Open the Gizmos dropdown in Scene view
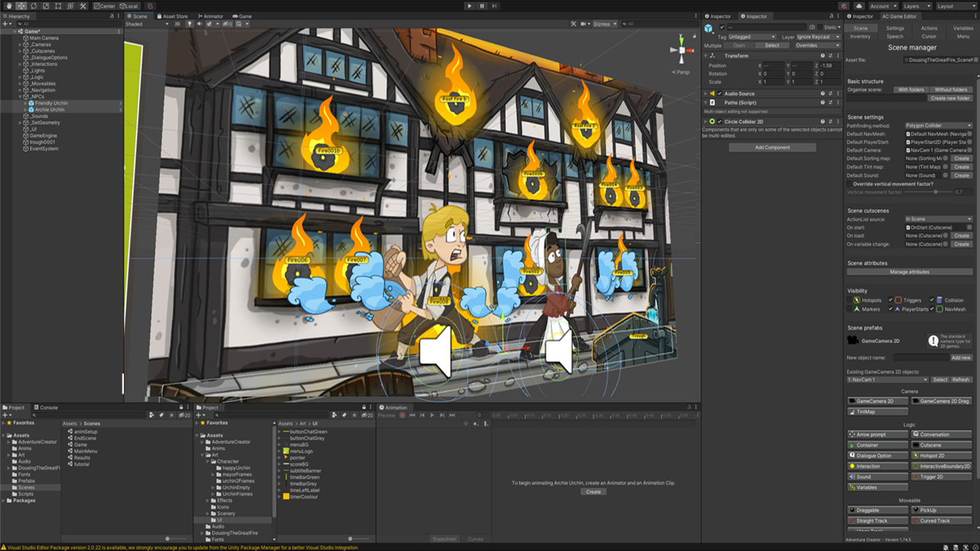The image size is (980, 551). [605, 24]
